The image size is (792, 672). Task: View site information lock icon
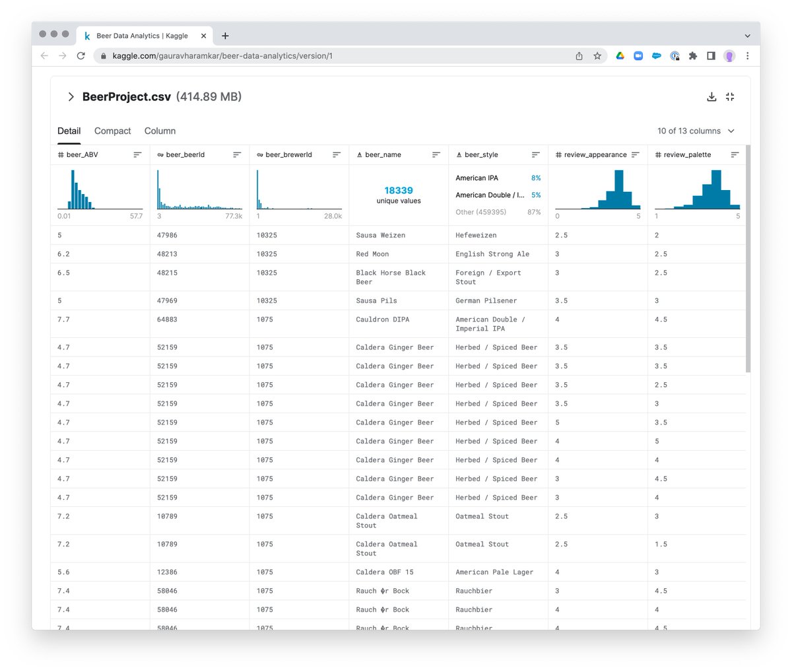pos(103,56)
